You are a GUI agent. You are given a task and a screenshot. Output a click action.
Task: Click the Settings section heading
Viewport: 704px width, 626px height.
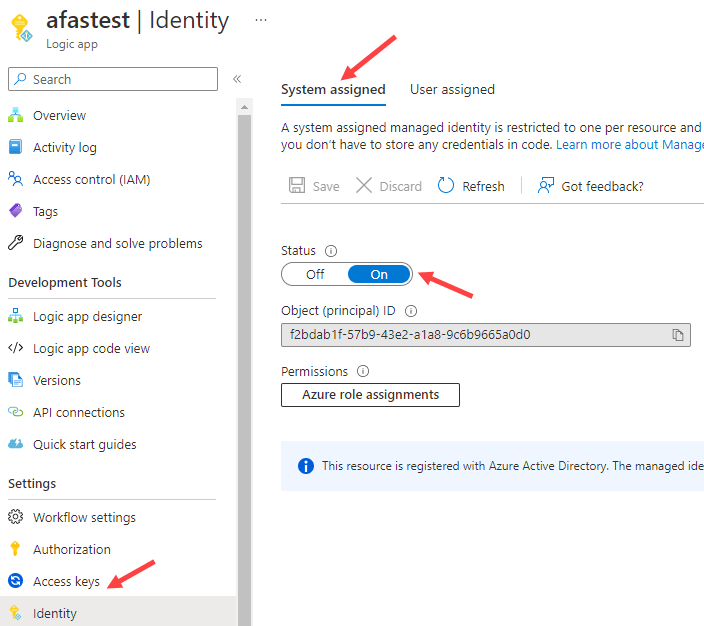tap(32, 484)
